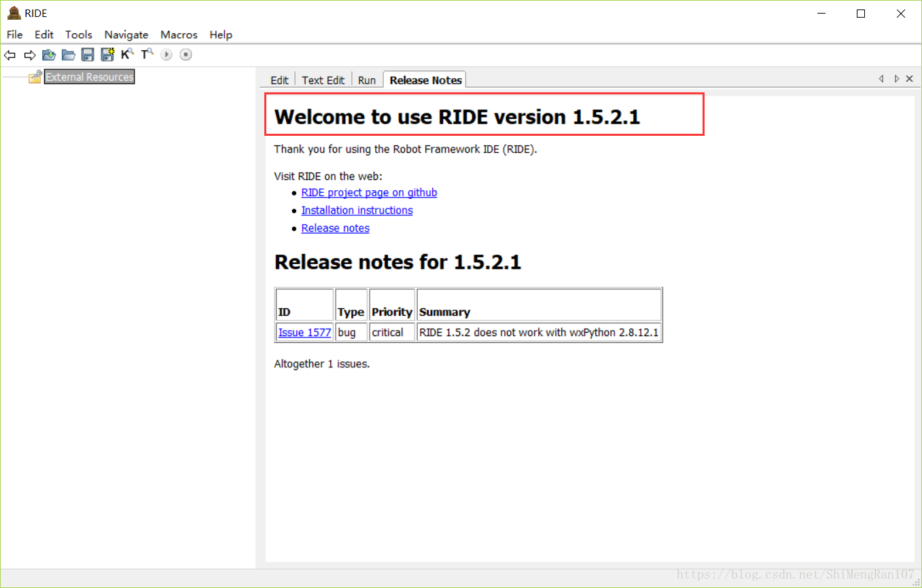Click the wxPython summary cell text
The height and width of the screenshot is (588, 922).
[539, 333]
